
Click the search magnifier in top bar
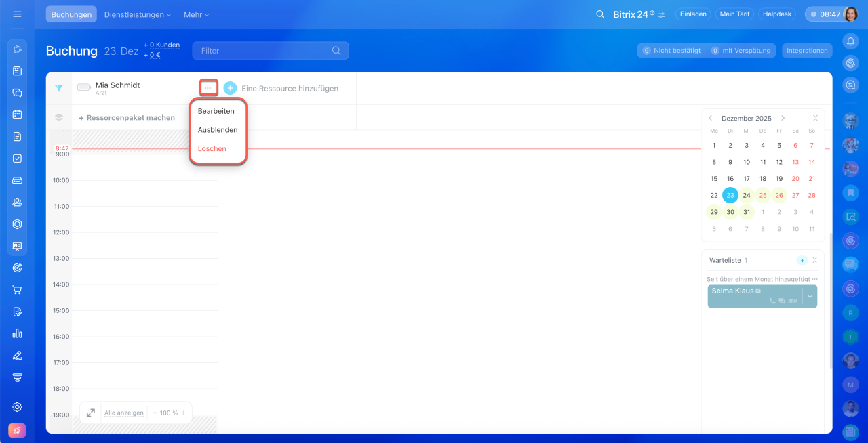(x=600, y=14)
